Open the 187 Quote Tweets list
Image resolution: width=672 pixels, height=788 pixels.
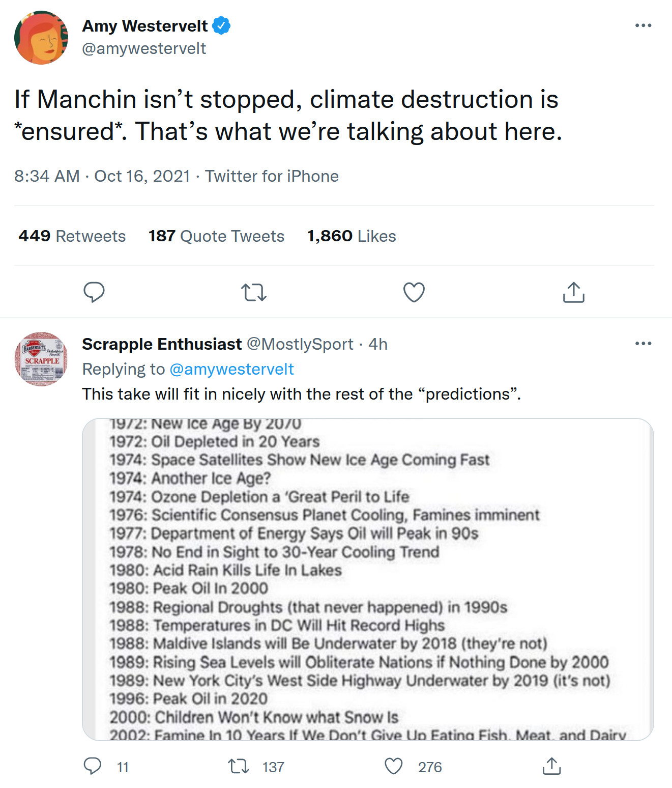click(216, 236)
